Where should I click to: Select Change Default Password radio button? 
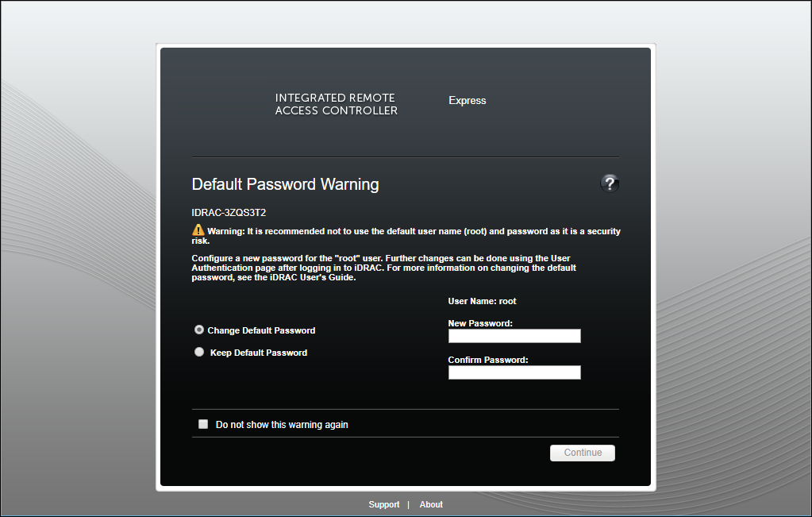(199, 330)
